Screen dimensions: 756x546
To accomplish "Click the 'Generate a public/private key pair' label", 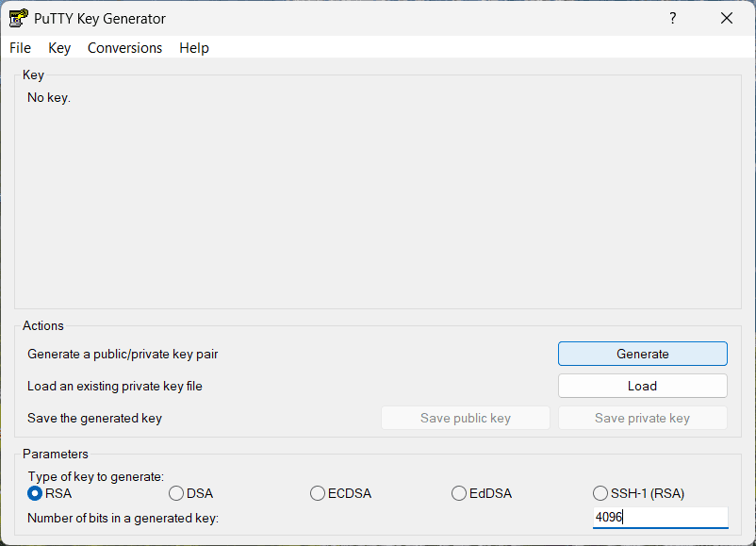I will 123,354.
